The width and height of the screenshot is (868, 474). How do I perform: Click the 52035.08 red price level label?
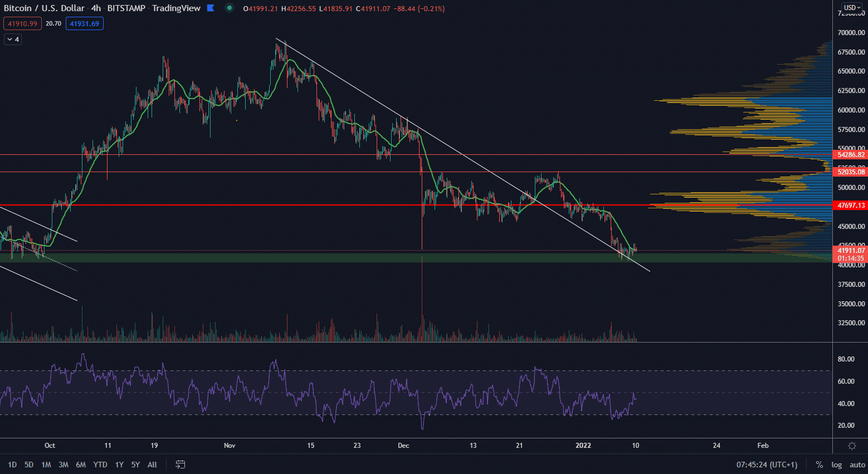[x=851, y=172]
